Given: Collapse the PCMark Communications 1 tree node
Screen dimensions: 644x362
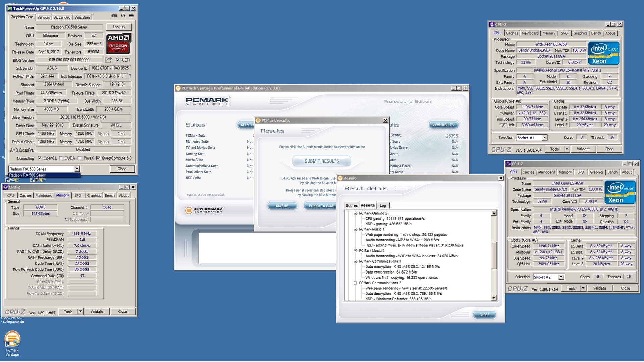Looking at the screenshot, I should tap(355, 261).
